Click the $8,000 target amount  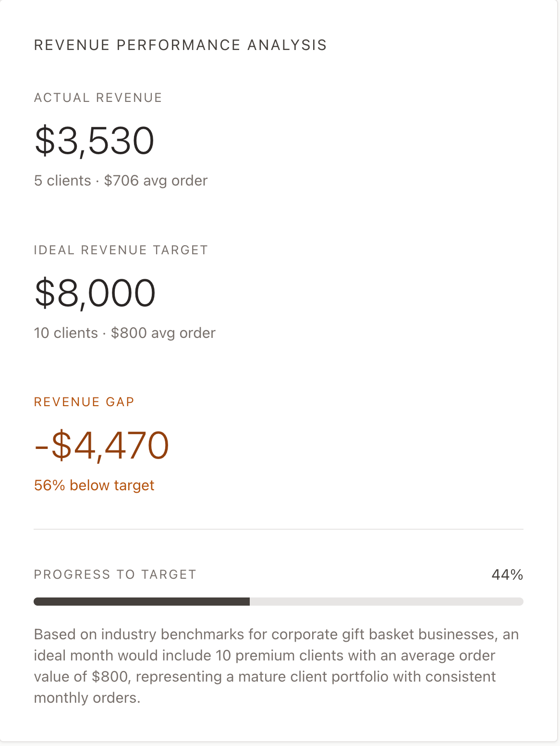point(95,293)
